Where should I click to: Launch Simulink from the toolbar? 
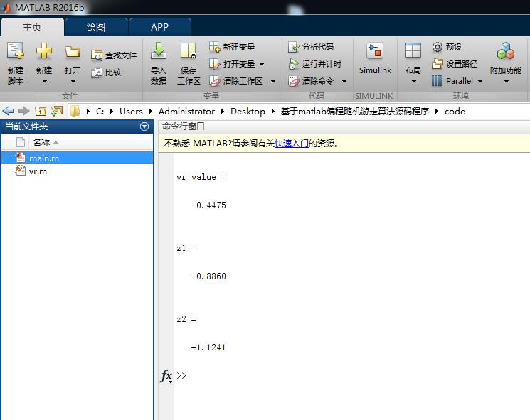[x=375, y=58]
